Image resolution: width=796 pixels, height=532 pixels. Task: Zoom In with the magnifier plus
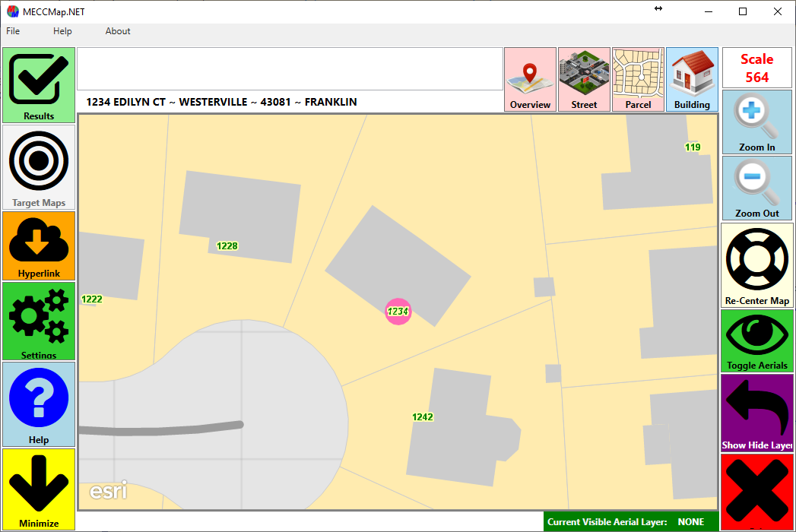[756, 122]
